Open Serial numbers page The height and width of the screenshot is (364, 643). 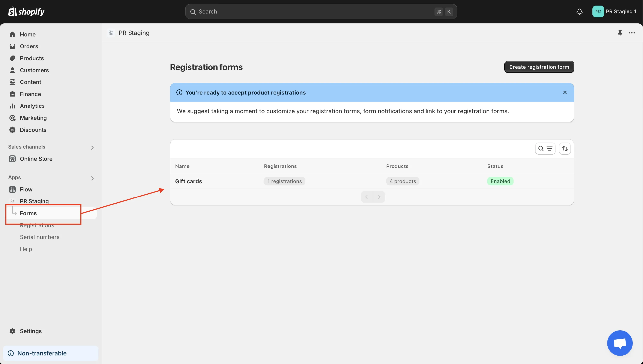tap(40, 237)
